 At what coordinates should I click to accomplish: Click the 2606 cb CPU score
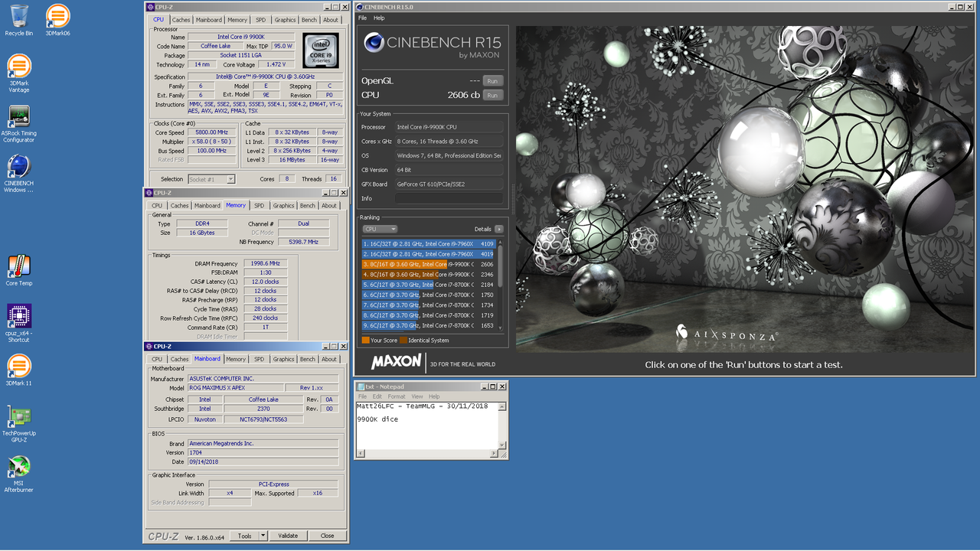[464, 95]
